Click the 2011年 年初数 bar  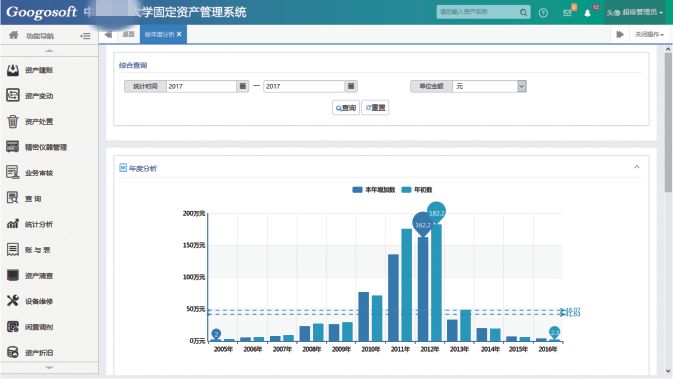tap(406, 285)
